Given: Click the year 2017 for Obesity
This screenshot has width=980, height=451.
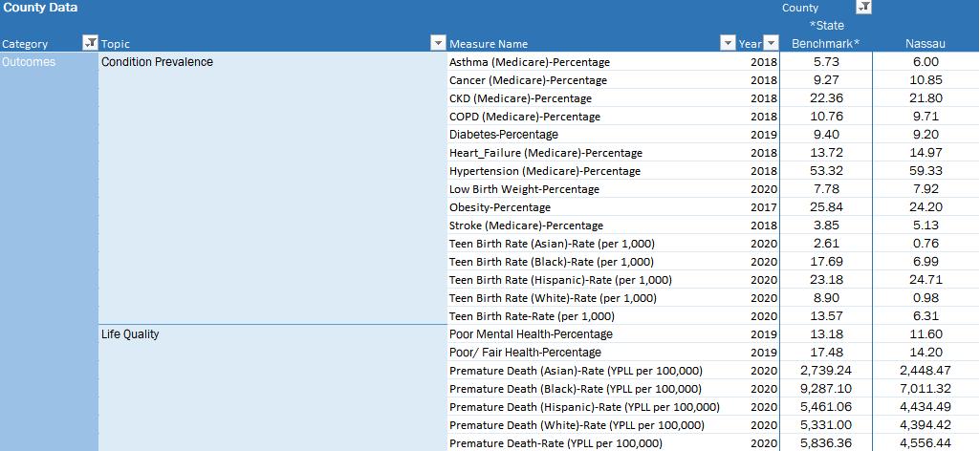Looking at the screenshot, I should click(x=764, y=206).
